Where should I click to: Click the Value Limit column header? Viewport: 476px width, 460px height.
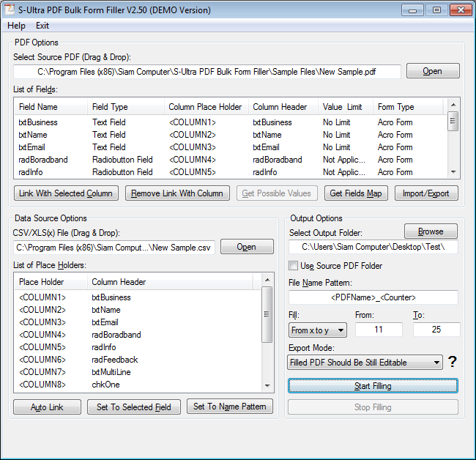click(346, 107)
